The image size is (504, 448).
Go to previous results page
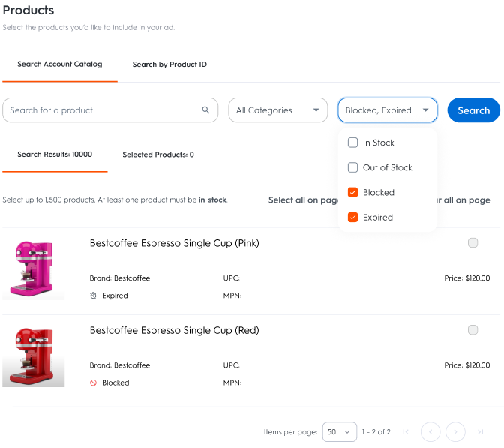click(x=430, y=432)
